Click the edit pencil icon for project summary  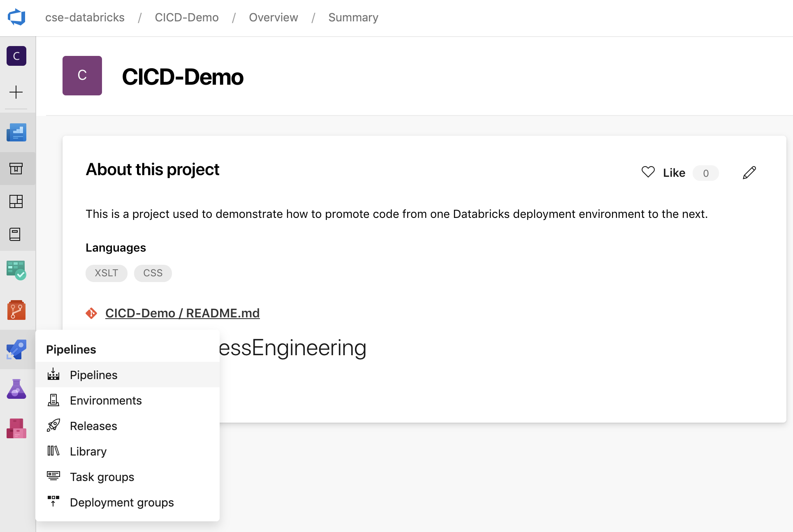pyautogui.click(x=750, y=173)
